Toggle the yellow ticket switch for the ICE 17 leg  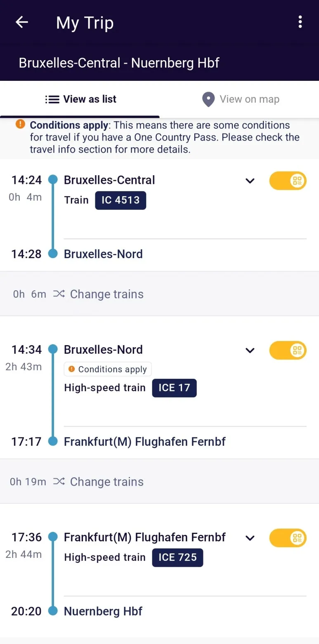(288, 350)
